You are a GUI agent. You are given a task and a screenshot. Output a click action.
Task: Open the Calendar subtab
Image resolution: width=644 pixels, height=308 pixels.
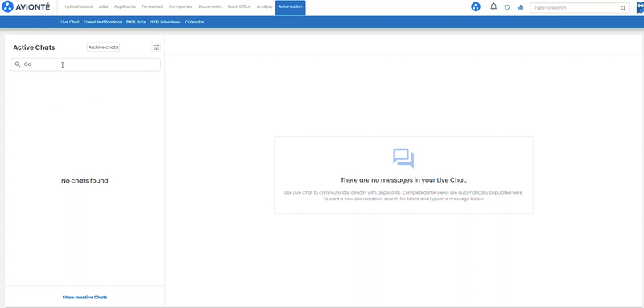click(x=194, y=22)
